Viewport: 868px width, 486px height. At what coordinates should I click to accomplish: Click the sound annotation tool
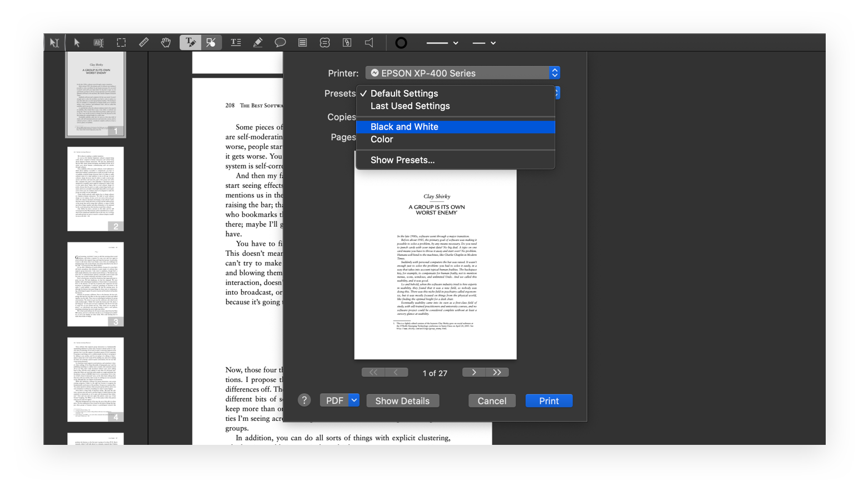click(x=368, y=42)
